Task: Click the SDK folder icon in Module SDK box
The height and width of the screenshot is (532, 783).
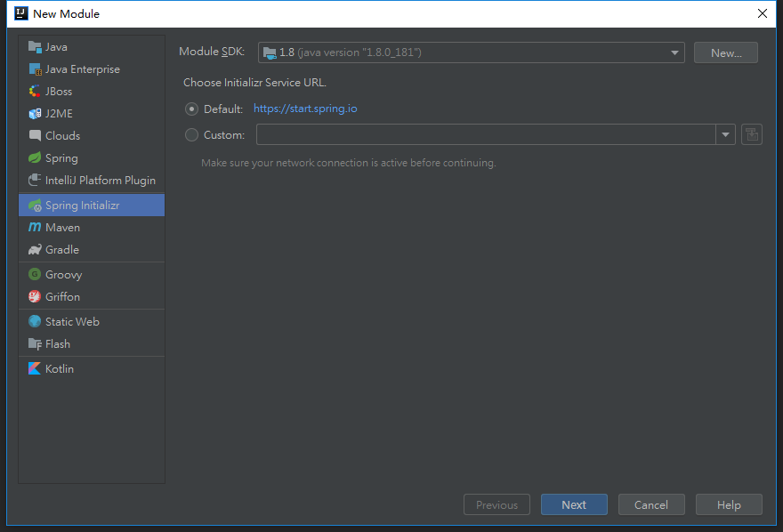Action: click(270, 52)
